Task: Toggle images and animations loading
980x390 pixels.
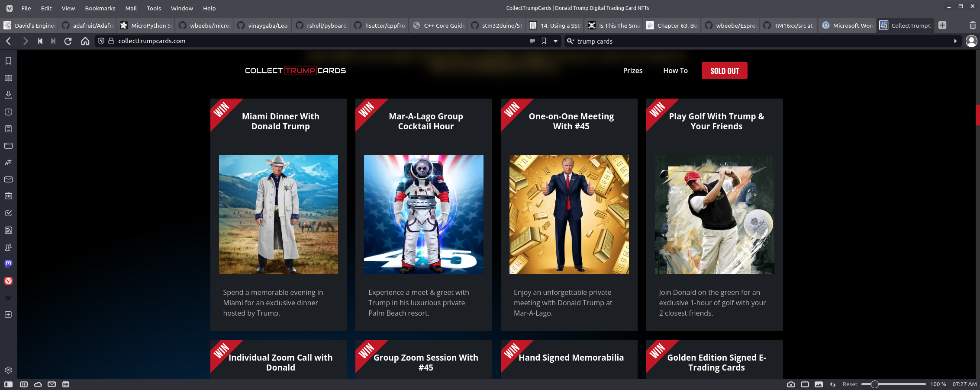Action: tap(819, 384)
